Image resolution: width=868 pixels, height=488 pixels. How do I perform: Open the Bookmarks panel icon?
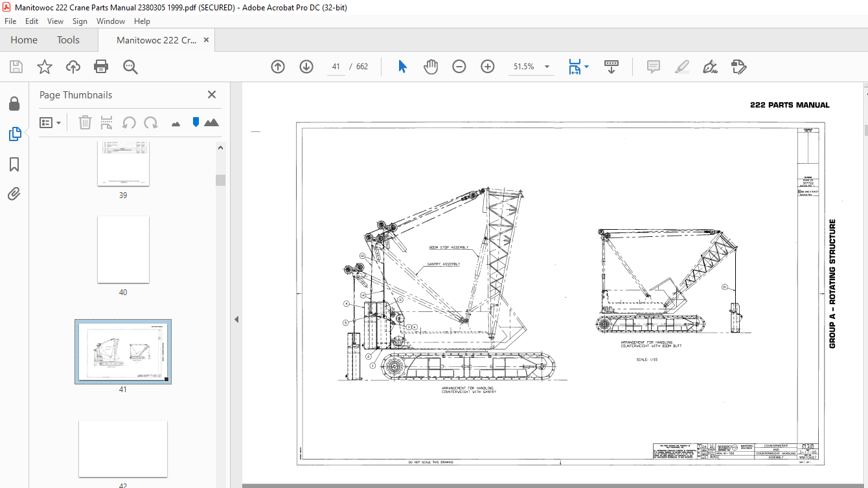(x=14, y=164)
